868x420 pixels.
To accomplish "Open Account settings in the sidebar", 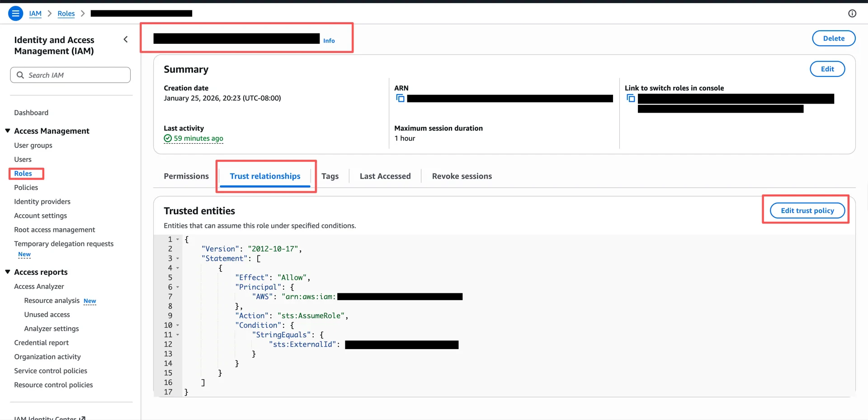I will click(40, 216).
